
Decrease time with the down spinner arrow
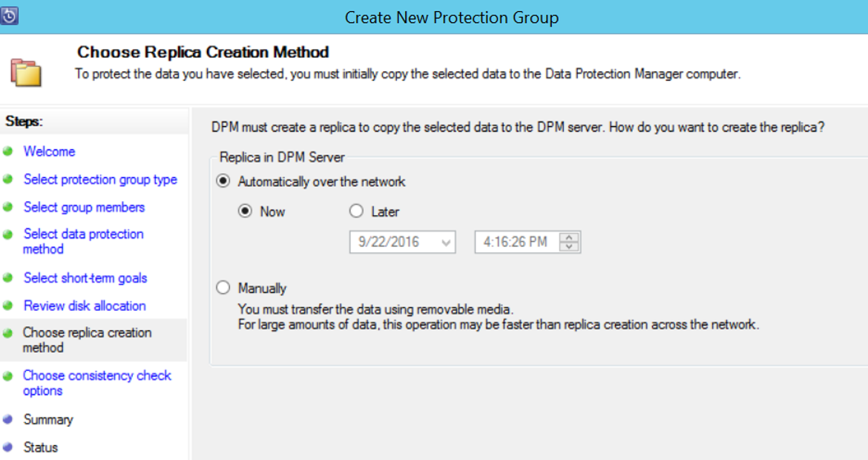[569, 246]
